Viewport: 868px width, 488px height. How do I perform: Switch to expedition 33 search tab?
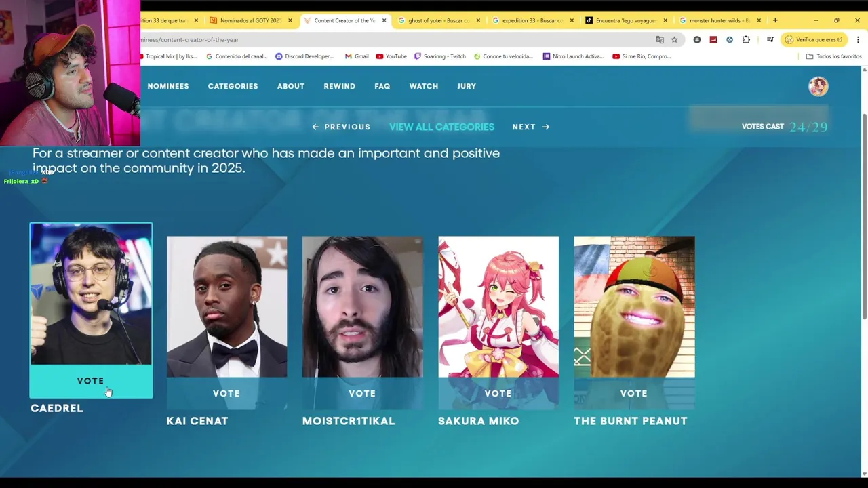coord(532,20)
